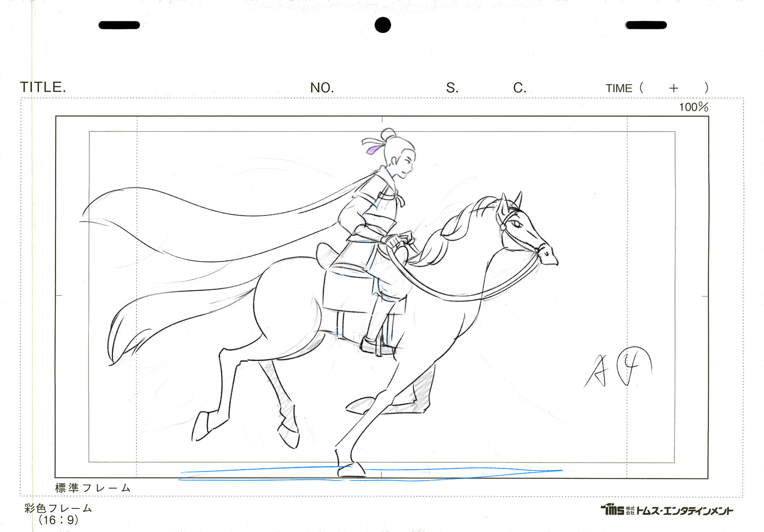Click the handwritten letter "A" cel mark
The height and width of the screenshot is (532, 764).
[x=597, y=370]
